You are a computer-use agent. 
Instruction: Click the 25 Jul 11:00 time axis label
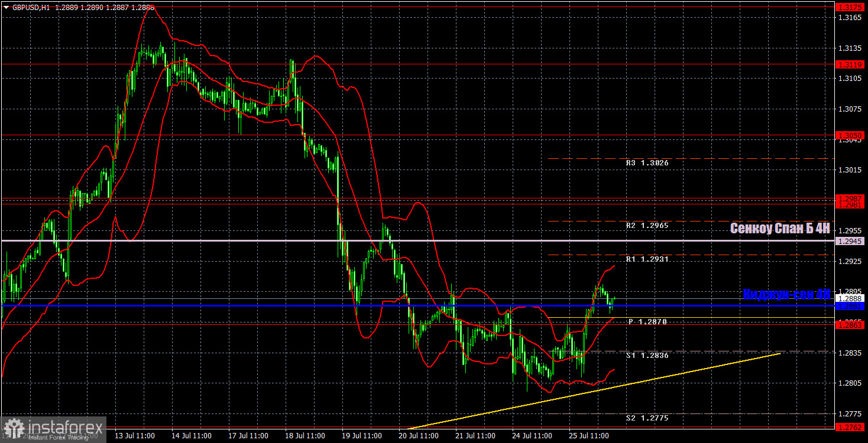[x=589, y=436]
